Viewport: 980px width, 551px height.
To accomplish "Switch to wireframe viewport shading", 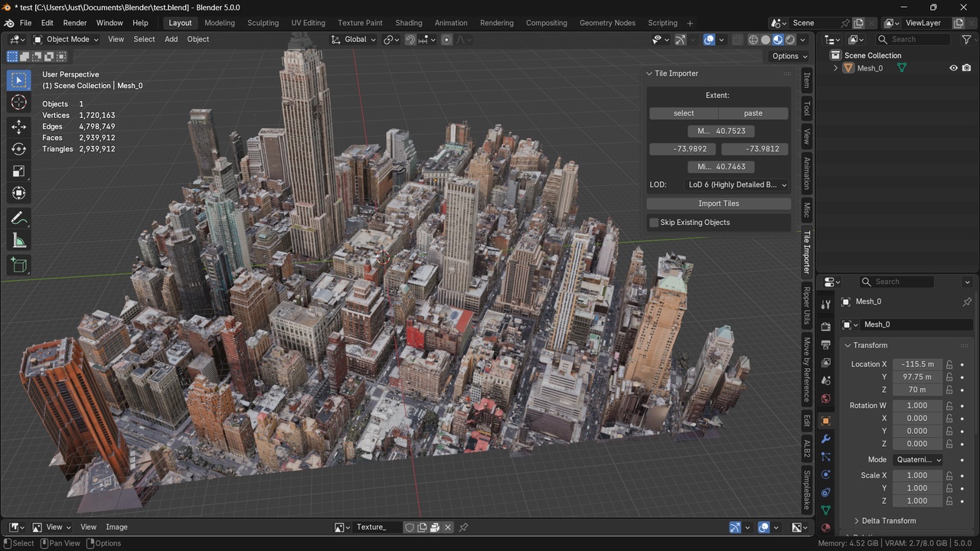I will point(753,40).
